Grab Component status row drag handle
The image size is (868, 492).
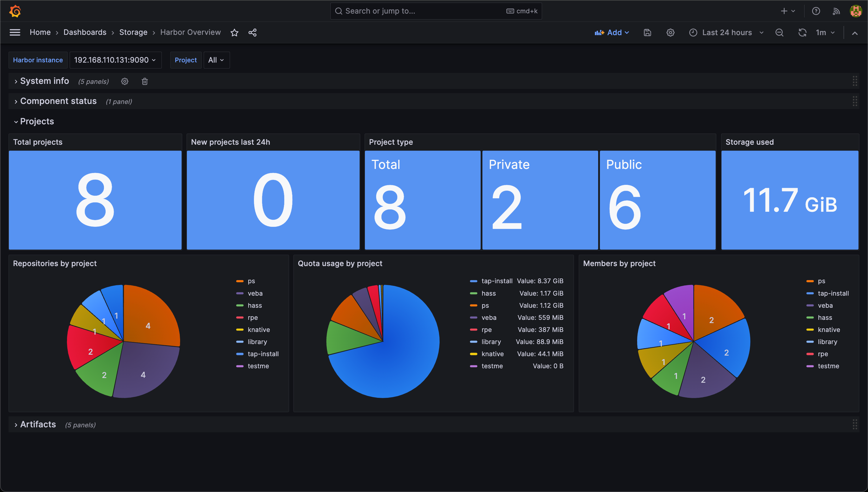[855, 101]
